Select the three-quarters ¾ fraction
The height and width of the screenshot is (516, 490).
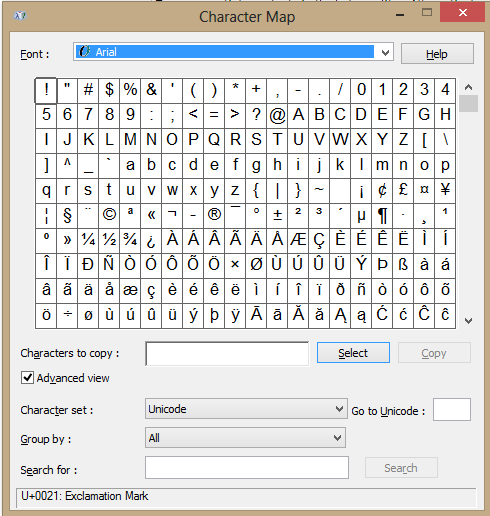130,240
